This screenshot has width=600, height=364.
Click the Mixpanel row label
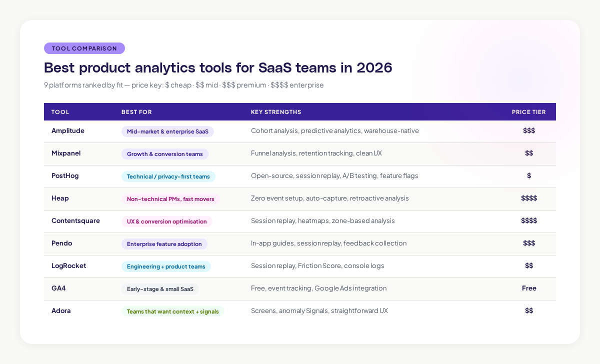66,153
